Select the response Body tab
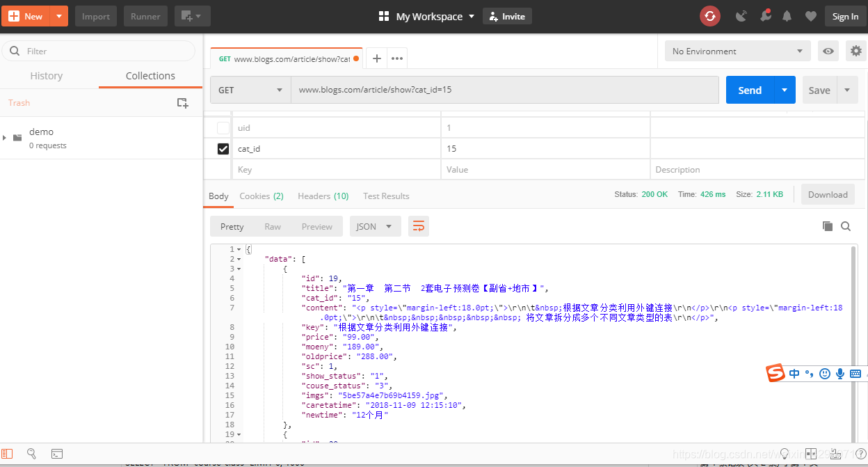The height and width of the screenshot is (467, 868). tap(218, 196)
